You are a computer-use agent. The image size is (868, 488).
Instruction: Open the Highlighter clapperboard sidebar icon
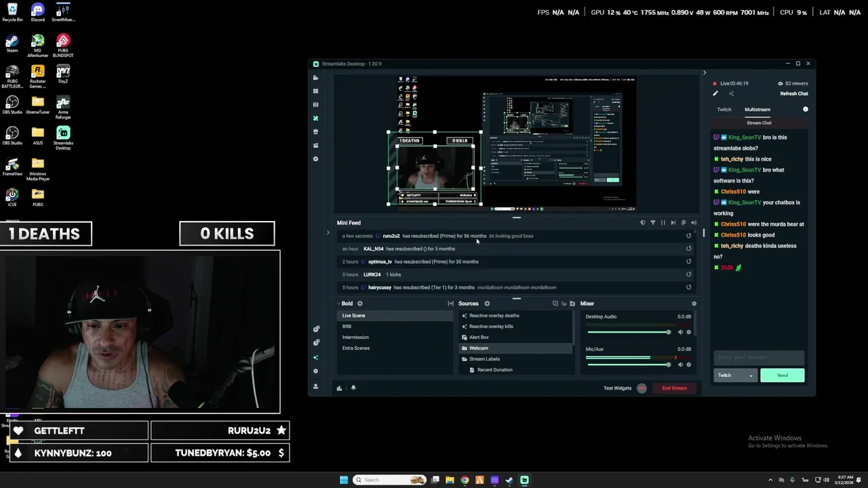click(315, 145)
